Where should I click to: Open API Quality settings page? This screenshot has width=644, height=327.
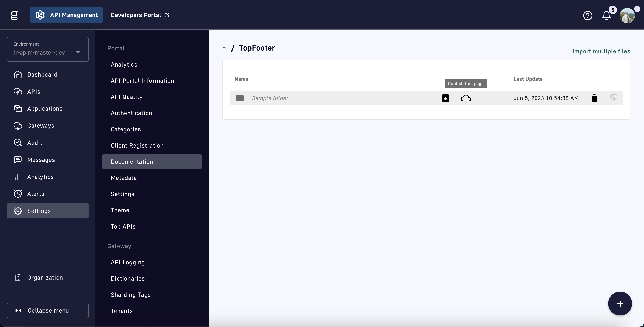126,97
